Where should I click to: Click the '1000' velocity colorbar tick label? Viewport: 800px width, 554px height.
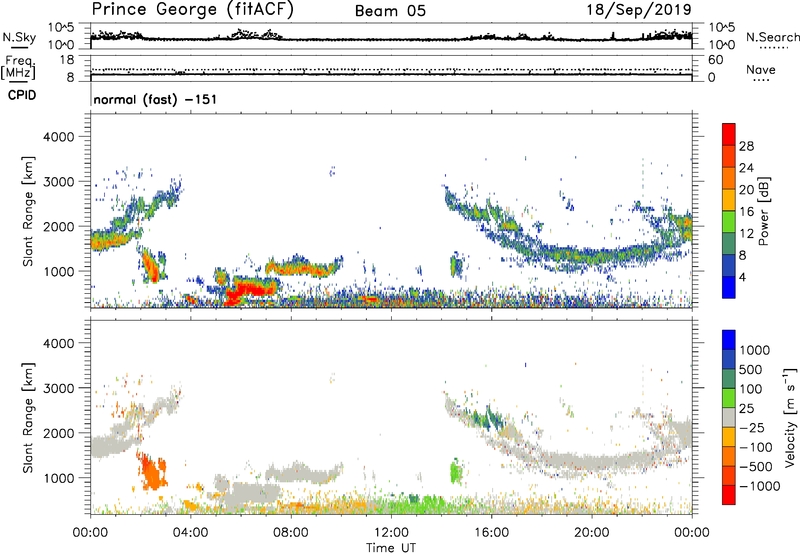tap(754, 350)
